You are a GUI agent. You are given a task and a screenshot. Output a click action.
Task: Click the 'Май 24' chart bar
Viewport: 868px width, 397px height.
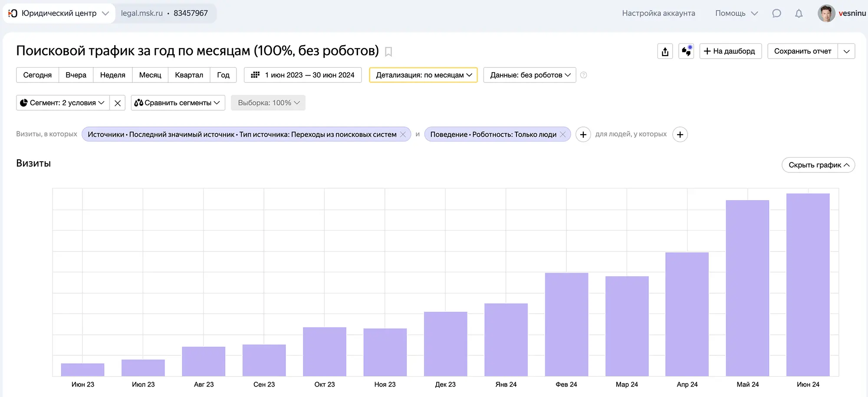click(x=747, y=288)
